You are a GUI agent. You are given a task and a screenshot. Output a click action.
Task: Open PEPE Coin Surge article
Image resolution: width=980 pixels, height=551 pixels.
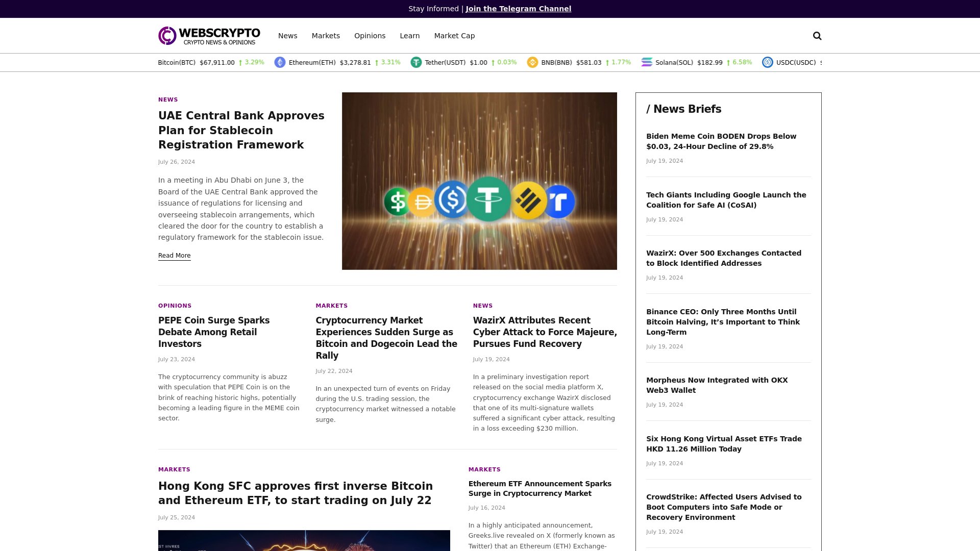coord(214,332)
